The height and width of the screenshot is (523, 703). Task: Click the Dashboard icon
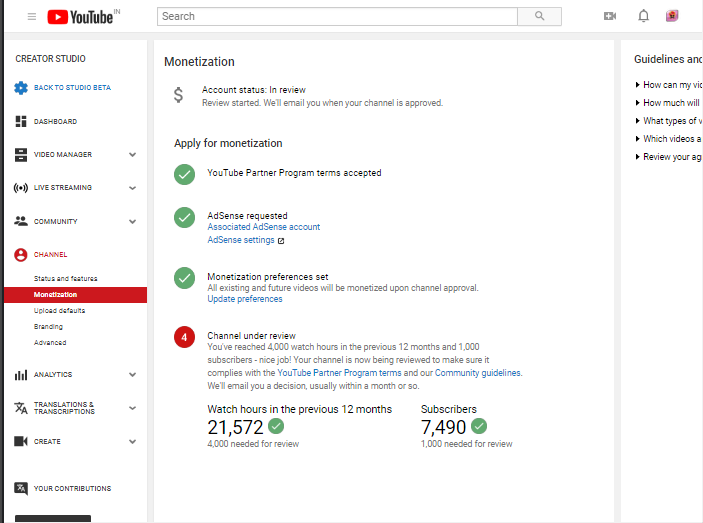[x=21, y=121]
